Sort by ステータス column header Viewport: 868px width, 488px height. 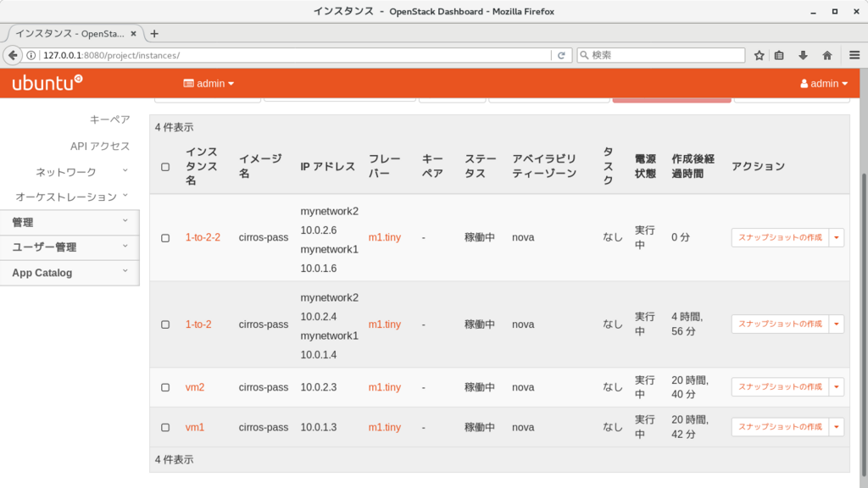point(481,166)
